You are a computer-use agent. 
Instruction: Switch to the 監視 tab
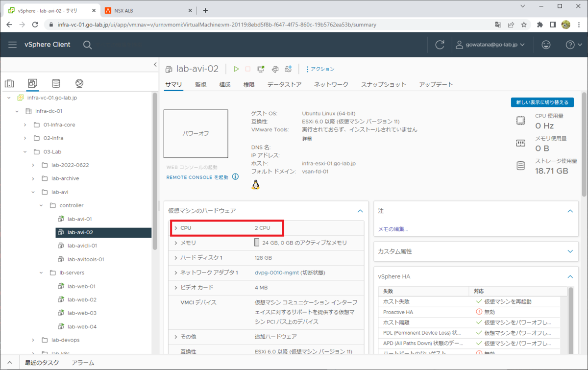click(201, 84)
